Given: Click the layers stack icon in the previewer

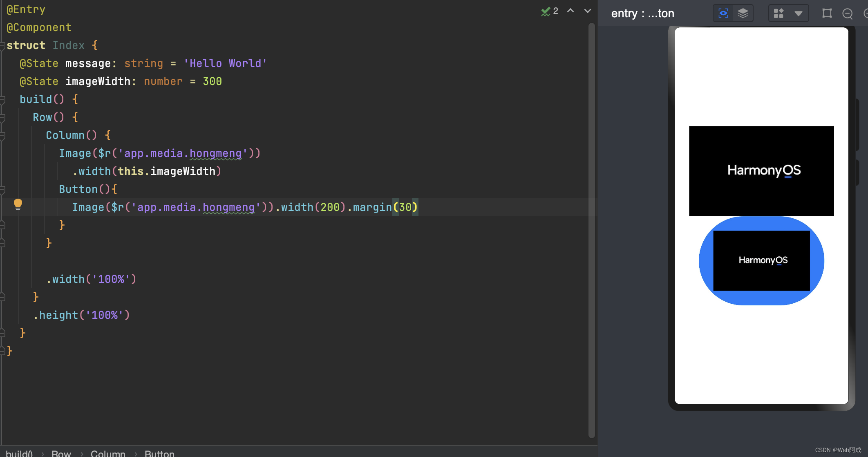Looking at the screenshot, I should pyautogui.click(x=743, y=13).
